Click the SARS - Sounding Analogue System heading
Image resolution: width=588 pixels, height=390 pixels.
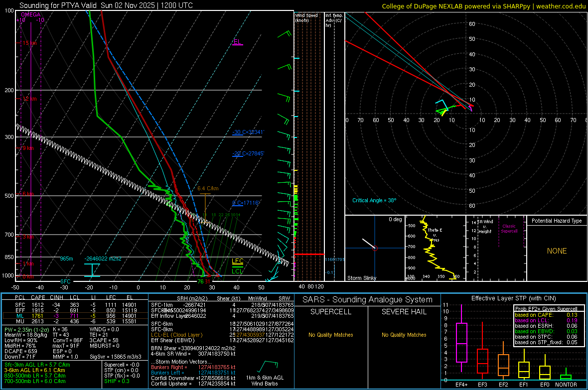[368, 300]
